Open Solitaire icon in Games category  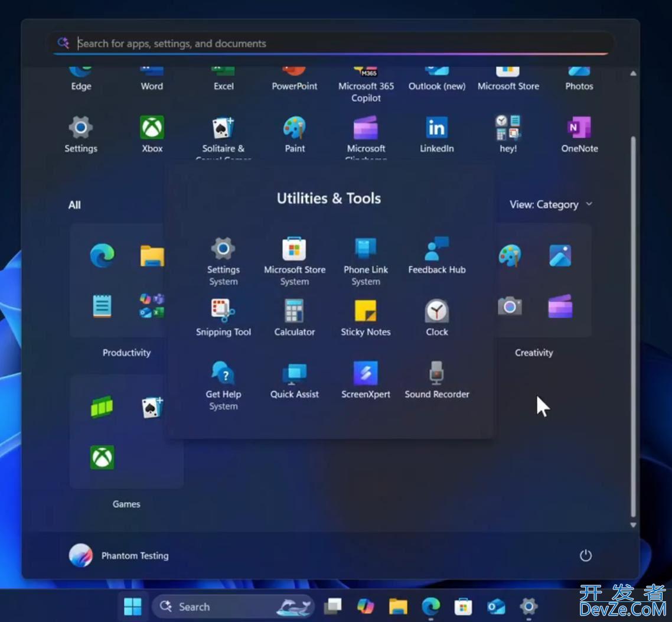[x=152, y=407]
